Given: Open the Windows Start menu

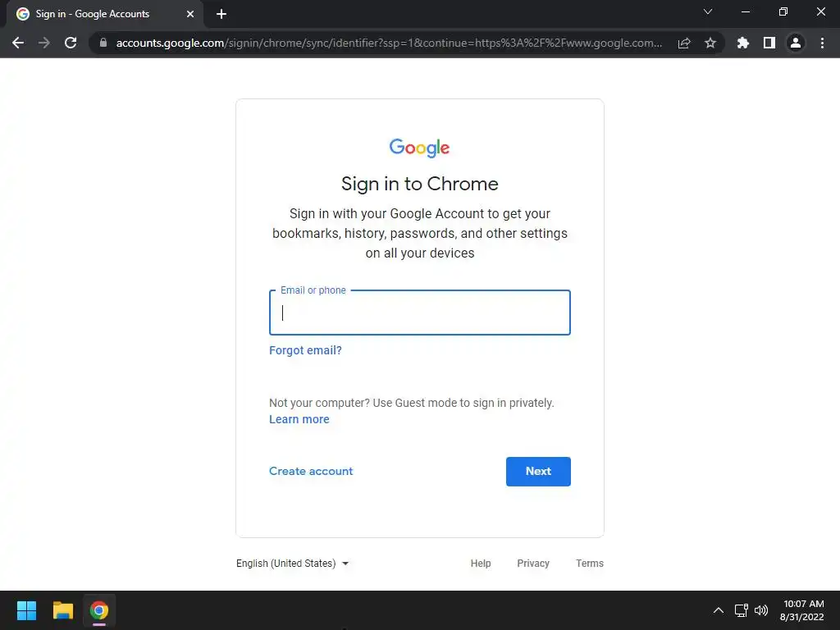Looking at the screenshot, I should coord(26,610).
